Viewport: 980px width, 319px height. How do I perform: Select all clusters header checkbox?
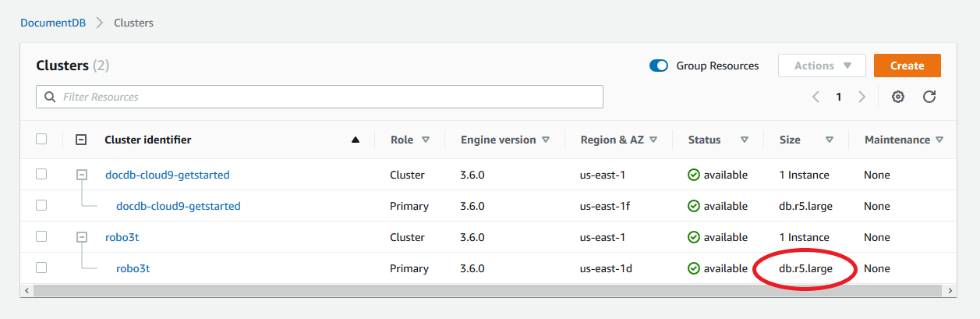pyautogui.click(x=41, y=140)
